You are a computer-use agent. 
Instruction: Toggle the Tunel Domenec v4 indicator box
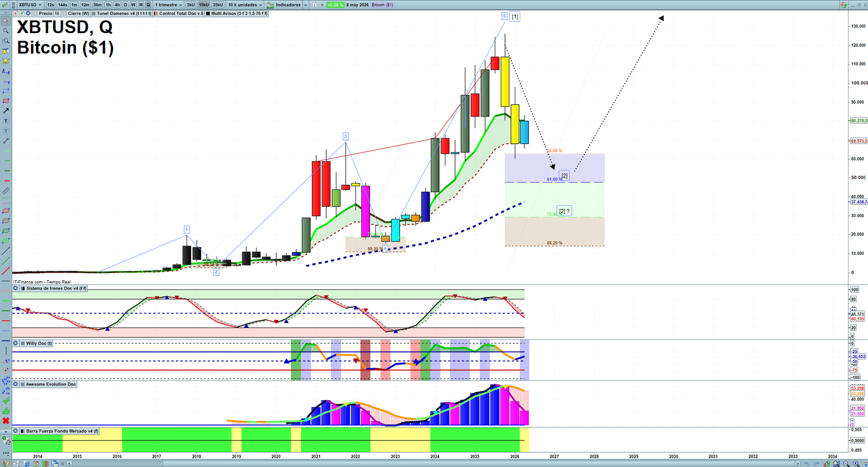click(x=94, y=14)
